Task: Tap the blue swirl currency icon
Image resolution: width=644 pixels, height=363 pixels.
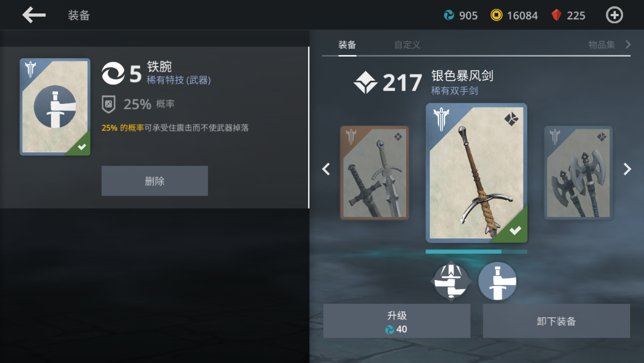Action: tap(449, 15)
